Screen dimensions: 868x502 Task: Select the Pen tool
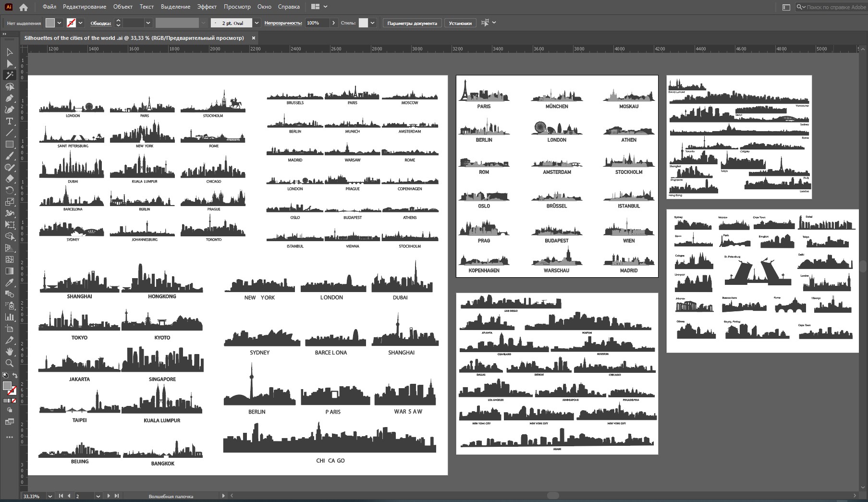(9, 98)
